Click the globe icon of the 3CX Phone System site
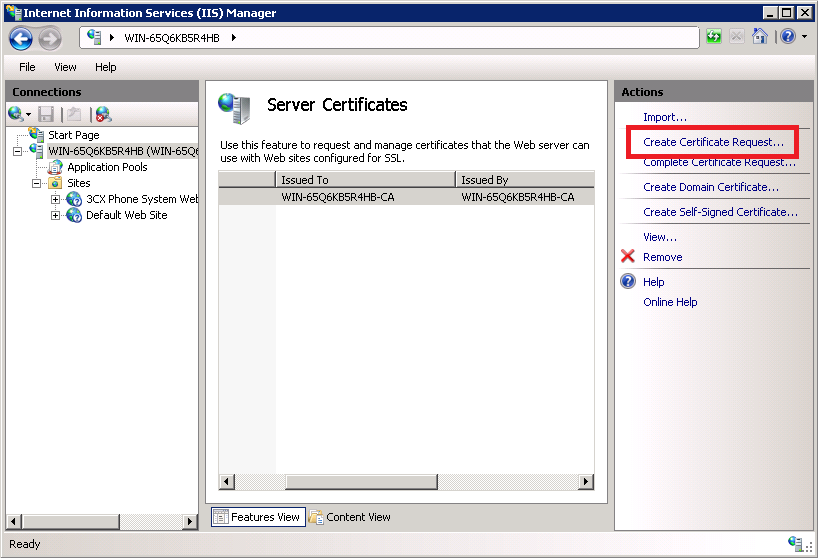The width and height of the screenshot is (818, 558). point(74,199)
